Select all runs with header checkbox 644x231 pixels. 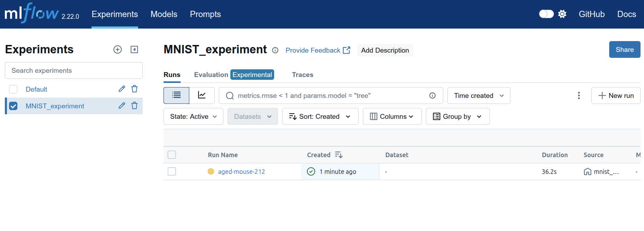[x=172, y=155]
